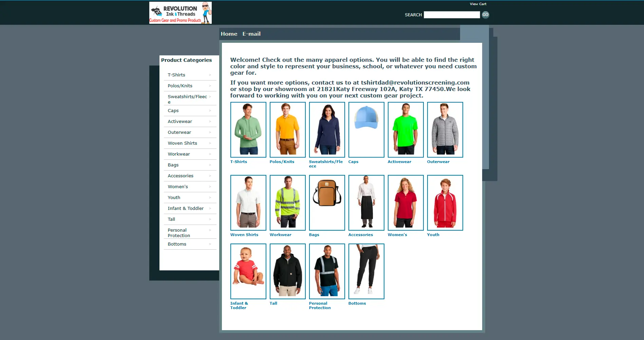Click the yellow polo Polos/Knits thumbnail

[288, 130]
